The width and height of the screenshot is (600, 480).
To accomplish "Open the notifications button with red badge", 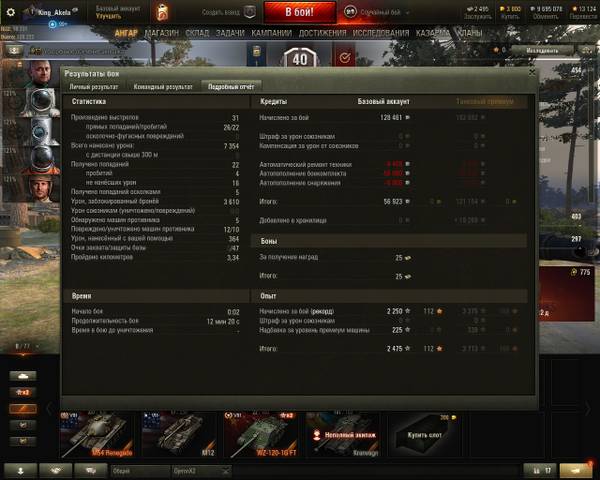I will pyautogui.click(x=576, y=470).
